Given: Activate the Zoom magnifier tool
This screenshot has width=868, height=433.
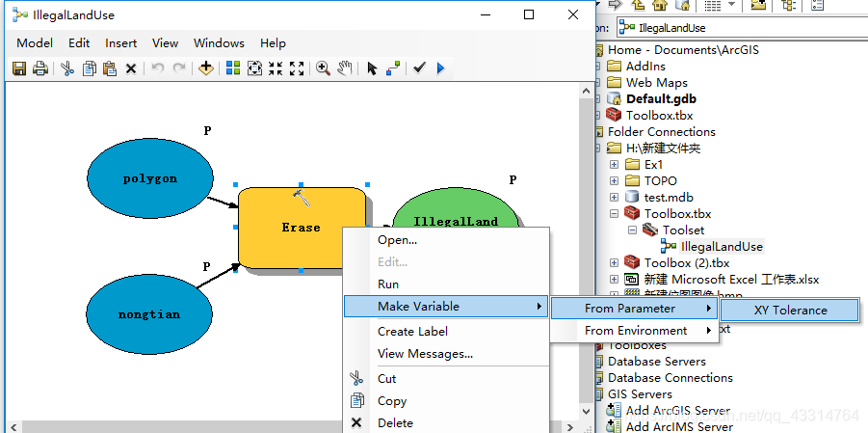Looking at the screenshot, I should coord(324,68).
